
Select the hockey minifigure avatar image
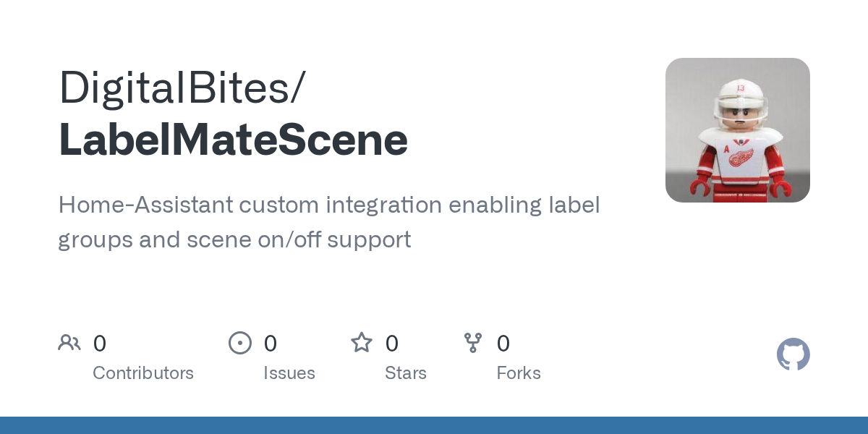738,130
